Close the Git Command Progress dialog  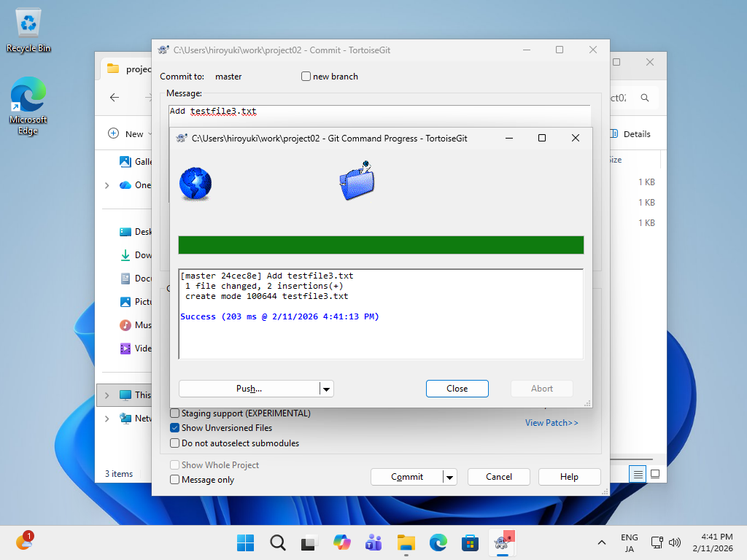click(x=457, y=389)
